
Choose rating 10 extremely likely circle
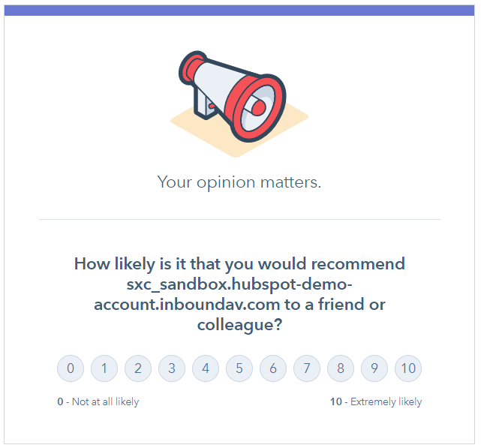tap(408, 368)
